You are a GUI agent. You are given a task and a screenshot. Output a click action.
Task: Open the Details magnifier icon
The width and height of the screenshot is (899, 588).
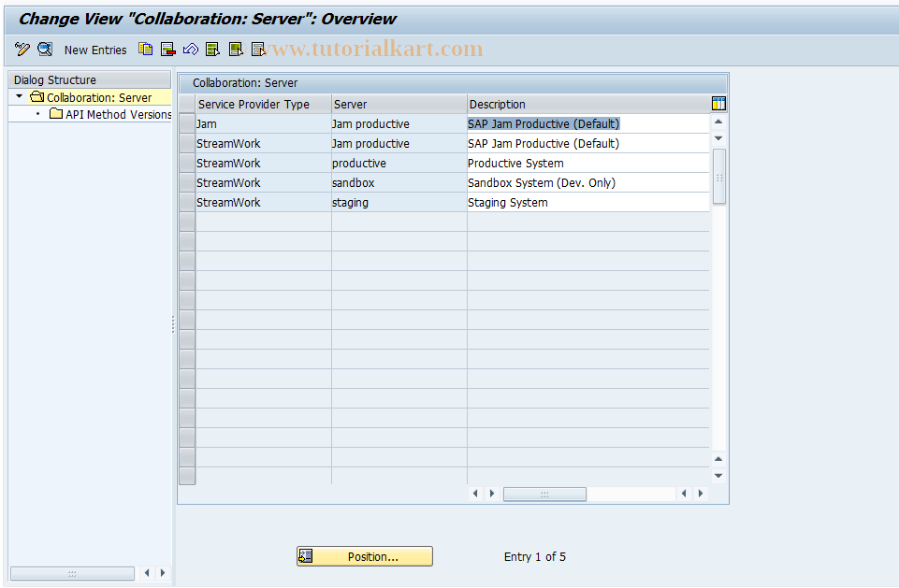click(x=45, y=50)
